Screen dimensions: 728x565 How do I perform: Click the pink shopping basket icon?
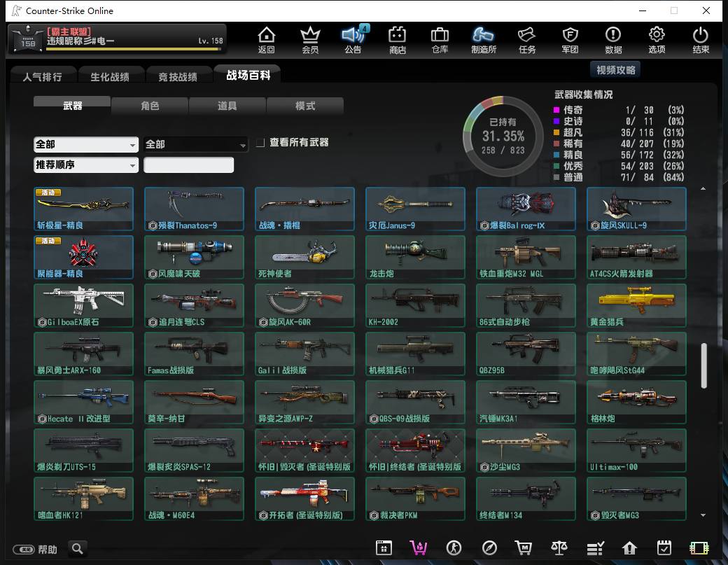coord(419,548)
